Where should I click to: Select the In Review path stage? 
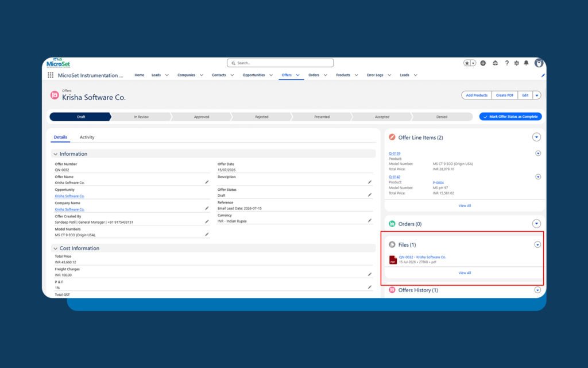(141, 117)
